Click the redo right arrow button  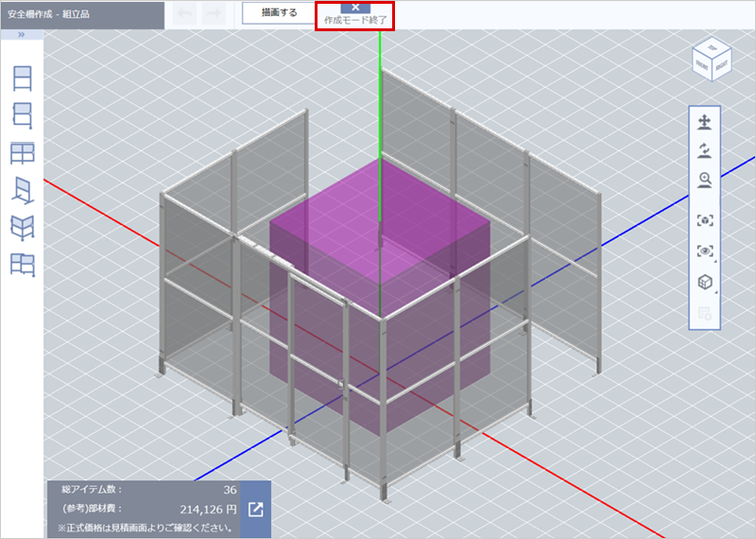coord(214,13)
